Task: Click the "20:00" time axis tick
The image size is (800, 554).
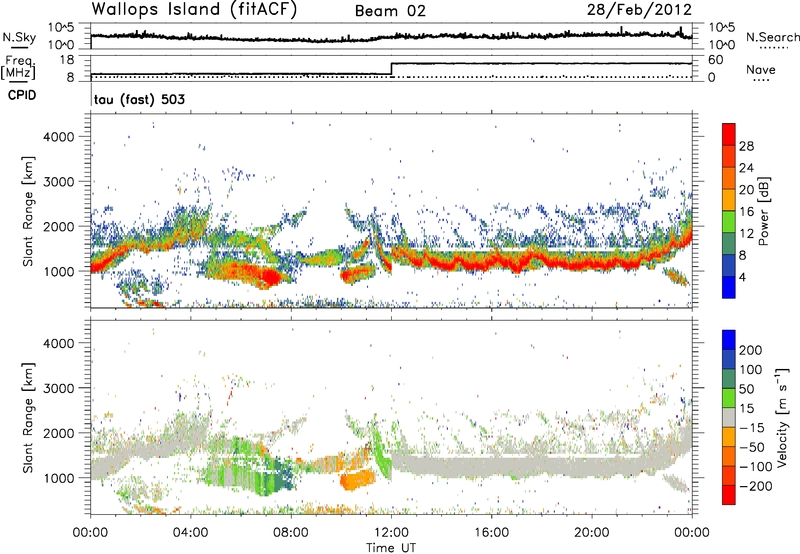Action: [x=592, y=533]
